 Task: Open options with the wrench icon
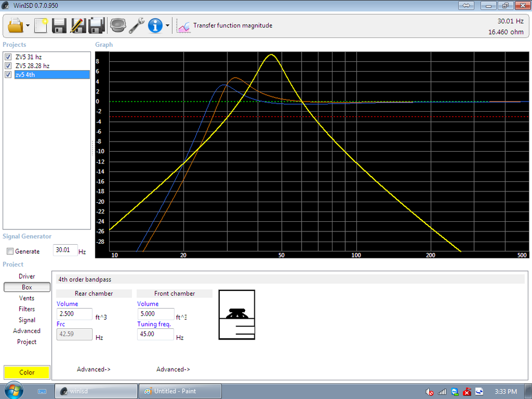pos(137,26)
